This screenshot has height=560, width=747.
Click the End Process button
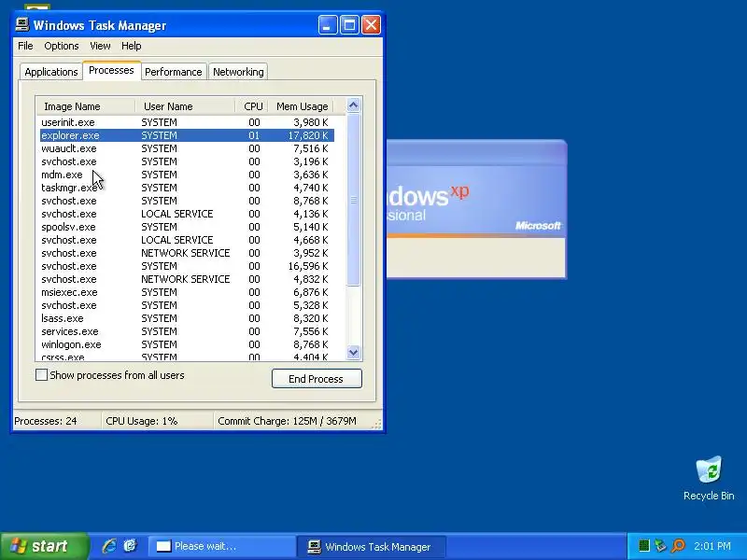(x=317, y=379)
